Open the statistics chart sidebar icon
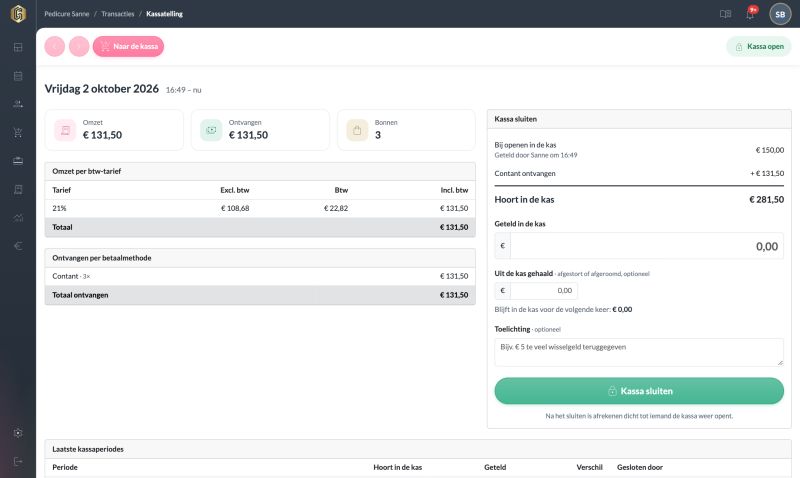800x478 pixels. 18,218
